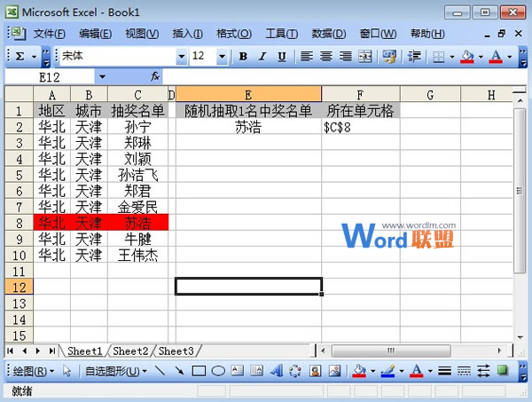The height and width of the screenshot is (402, 532).
Task: Select the Rectangle drawing tool
Action: pyautogui.click(x=199, y=371)
